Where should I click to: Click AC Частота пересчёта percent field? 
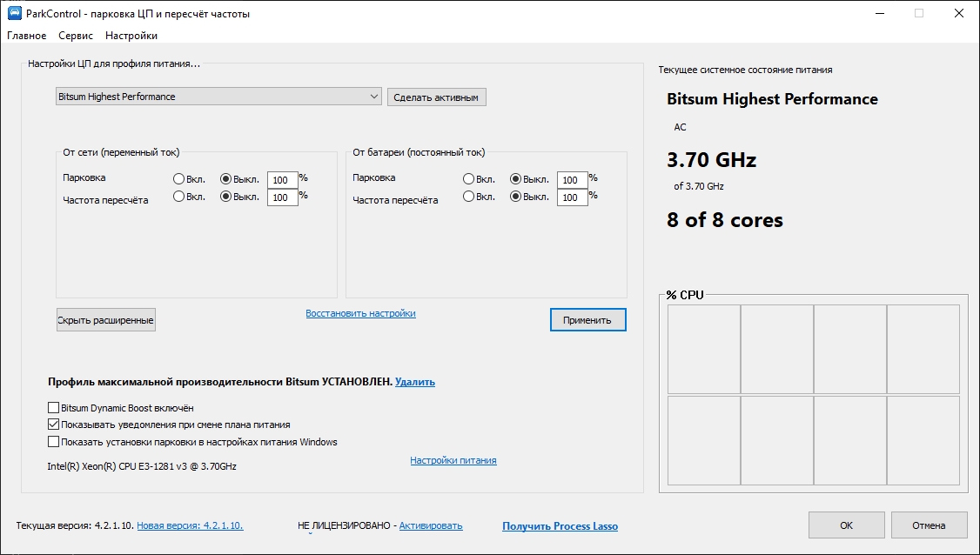point(283,197)
